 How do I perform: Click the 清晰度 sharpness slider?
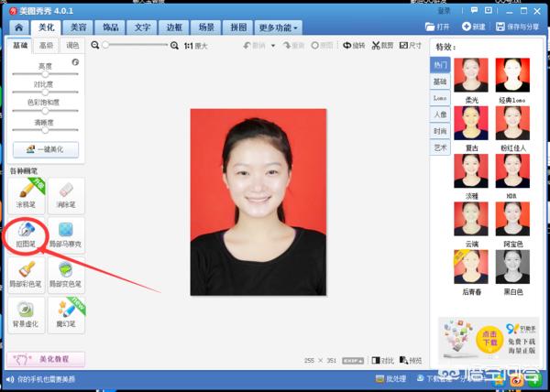pyautogui.click(x=45, y=130)
